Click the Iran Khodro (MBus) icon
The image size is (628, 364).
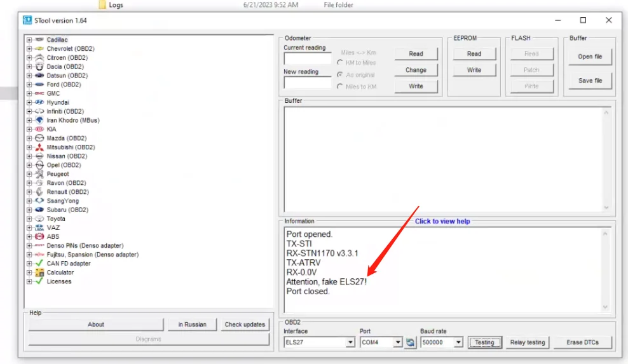click(39, 120)
